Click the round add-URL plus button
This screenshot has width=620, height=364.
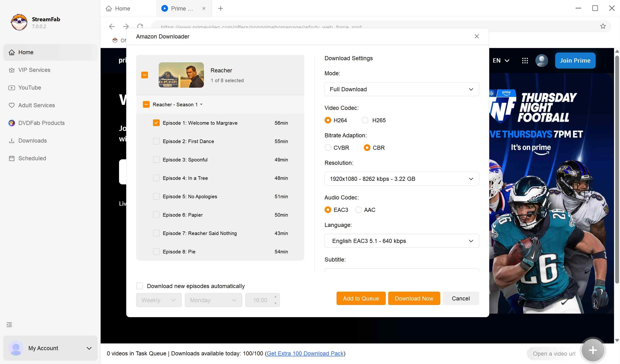point(593,350)
